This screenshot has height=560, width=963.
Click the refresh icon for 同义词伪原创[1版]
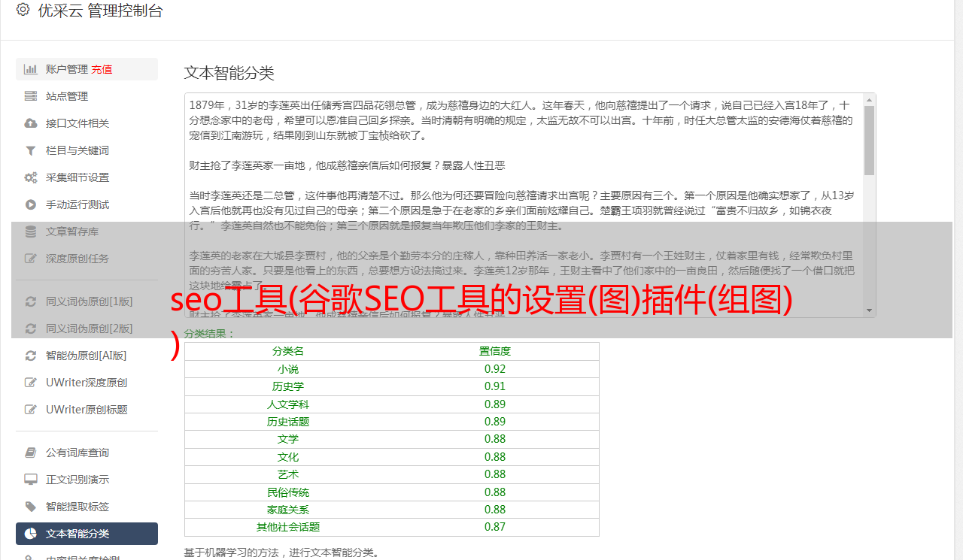tap(31, 301)
